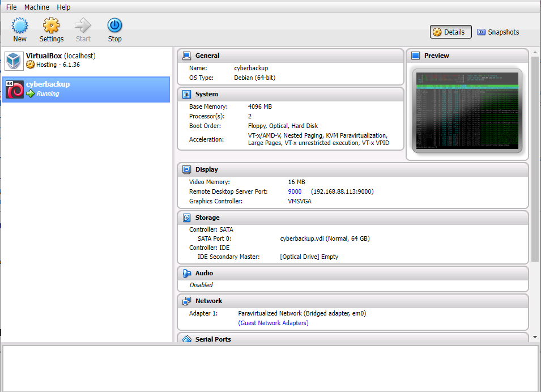Click the grayed Start arrow icon
541x392 pixels.
tap(83, 25)
